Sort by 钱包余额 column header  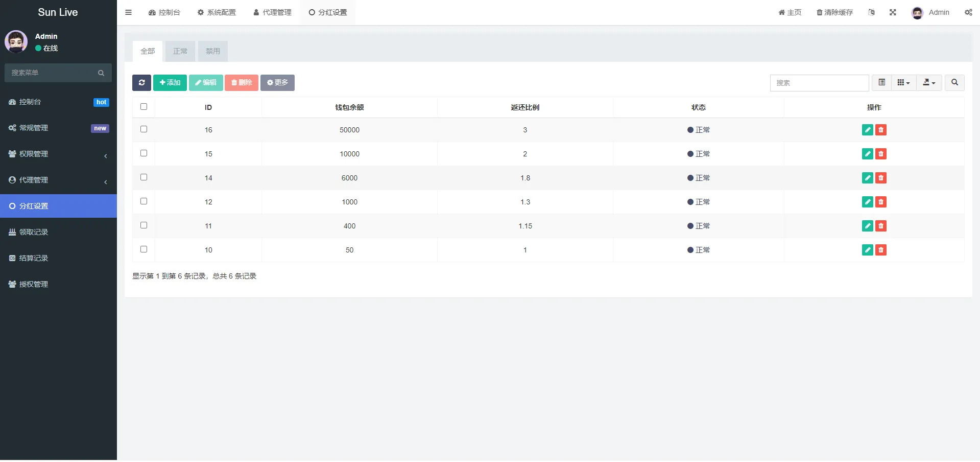coord(349,107)
